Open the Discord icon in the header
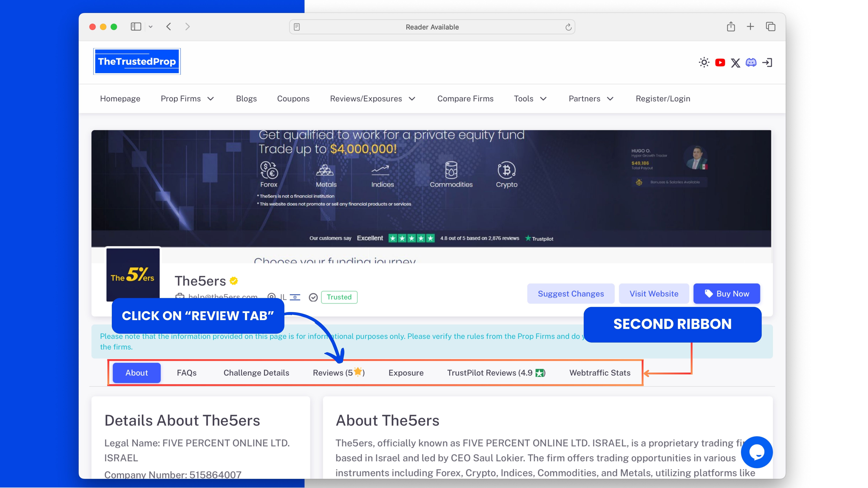Screen dimensions: 868x488 pyautogui.click(x=751, y=62)
